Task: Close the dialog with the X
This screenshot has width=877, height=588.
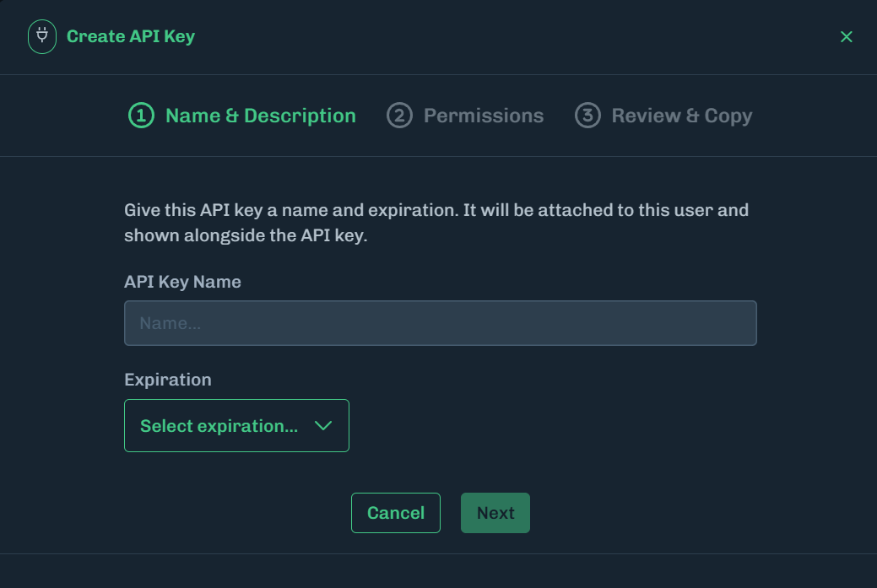Action: (x=846, y=36)
